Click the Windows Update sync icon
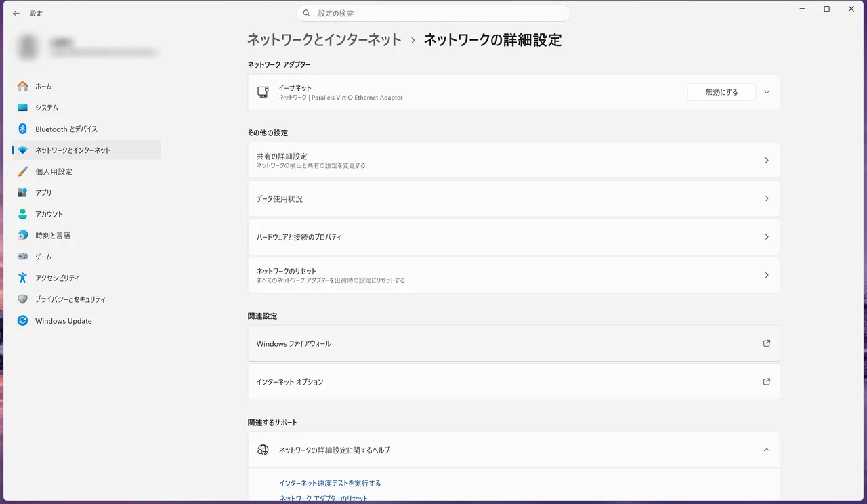The image size is (867, 504). [23, 321]
